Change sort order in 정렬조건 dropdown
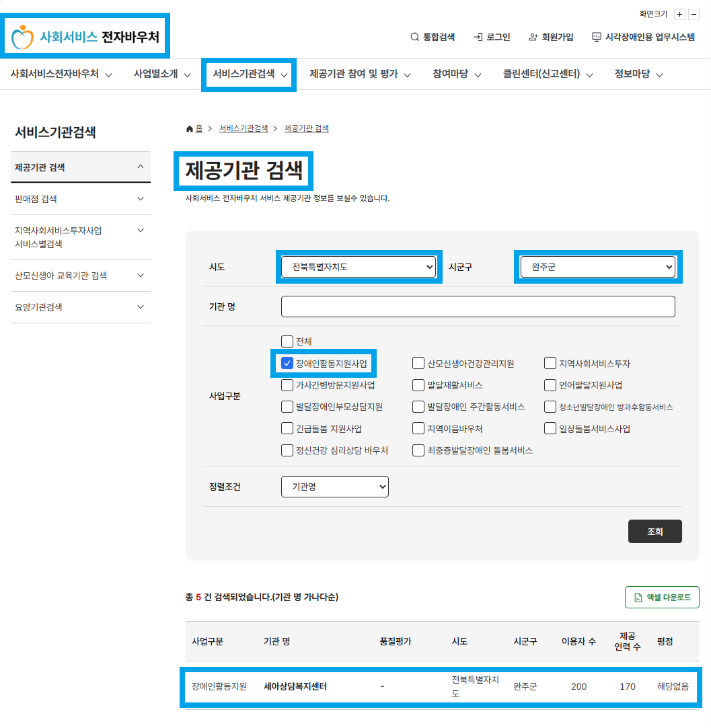 click(x=334, y=486)
